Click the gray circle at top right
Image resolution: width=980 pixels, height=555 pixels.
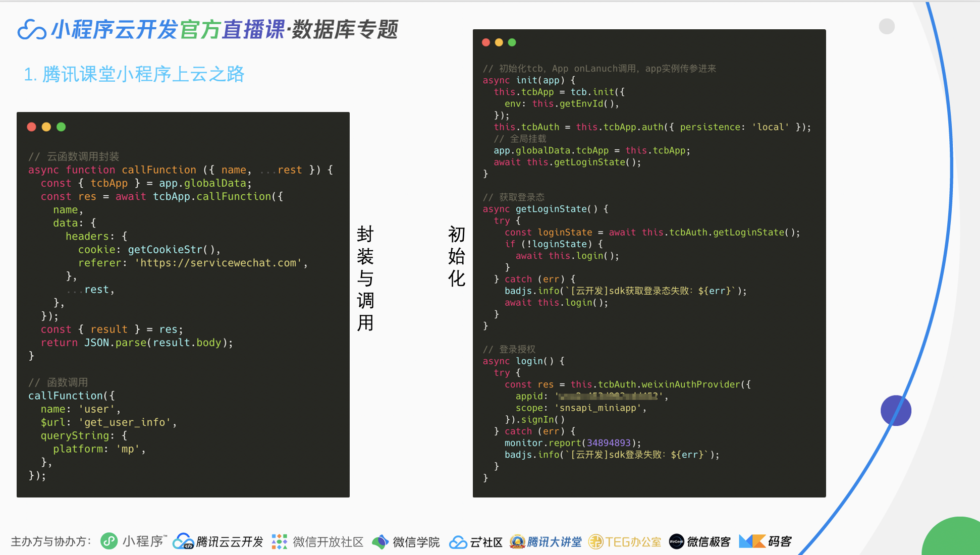click(887, 26)
